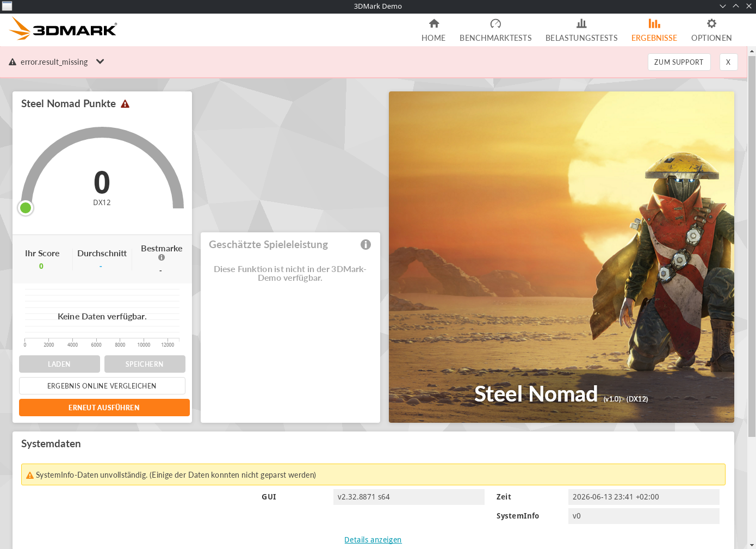Image resolution: width=756 pixels, height=549 pixels.
Task: Click the Steel Nomad artwork image
Action: click(x=561, y=257)
